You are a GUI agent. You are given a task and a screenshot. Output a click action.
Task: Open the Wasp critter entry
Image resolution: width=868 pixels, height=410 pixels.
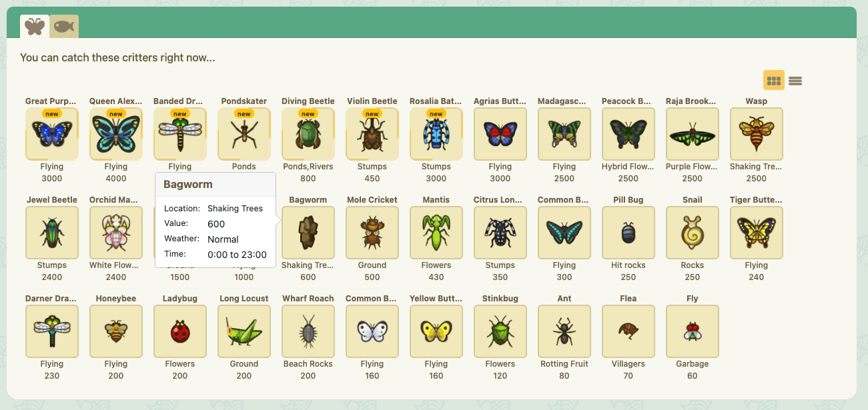coord(756,133)
